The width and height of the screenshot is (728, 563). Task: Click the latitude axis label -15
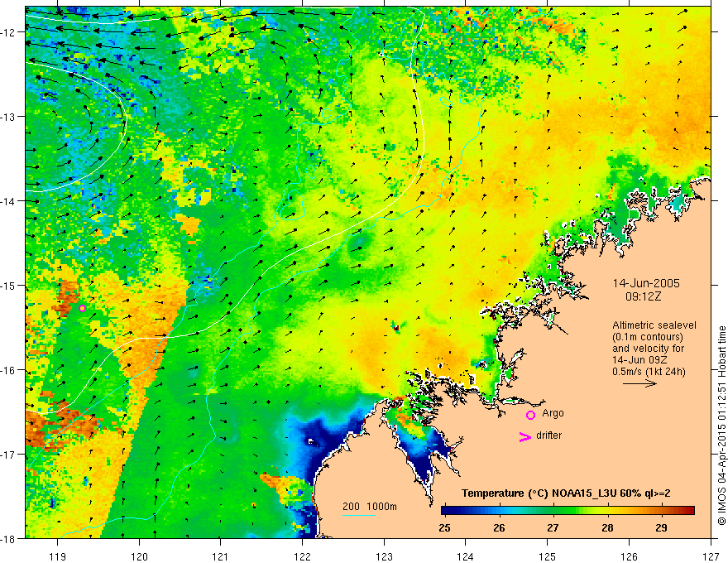(8, 285)
